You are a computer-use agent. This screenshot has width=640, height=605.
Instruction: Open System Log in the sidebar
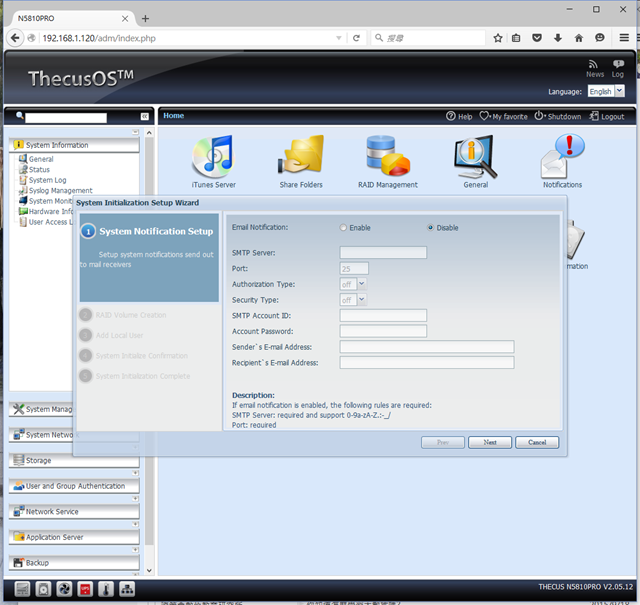(x=47, y=180)
